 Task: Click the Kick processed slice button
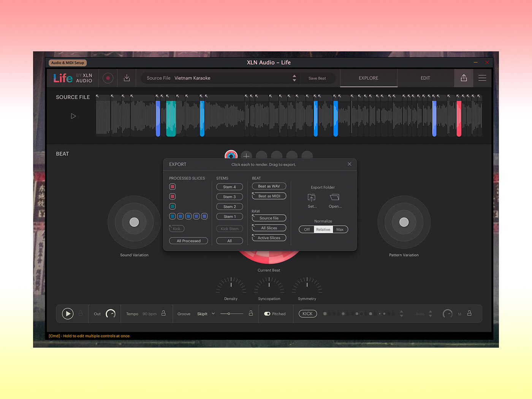177,229
